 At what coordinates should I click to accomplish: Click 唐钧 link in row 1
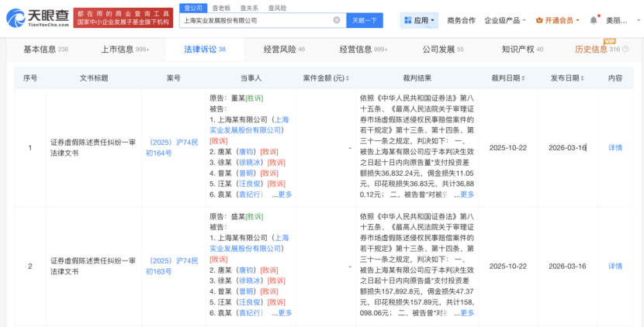coord(247,151)
